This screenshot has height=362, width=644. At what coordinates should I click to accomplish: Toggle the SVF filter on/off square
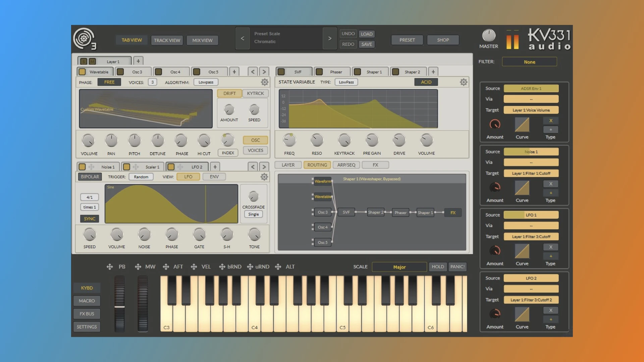tap(281, 72)
